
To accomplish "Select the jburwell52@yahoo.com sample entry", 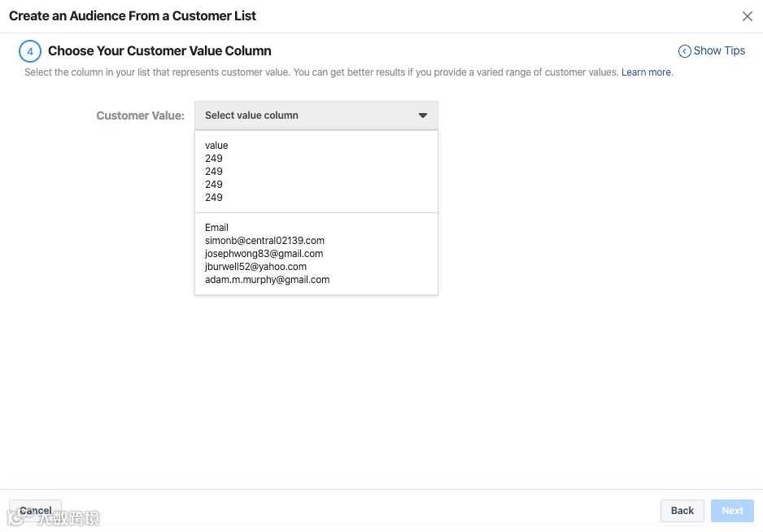I will pos(255,267).
